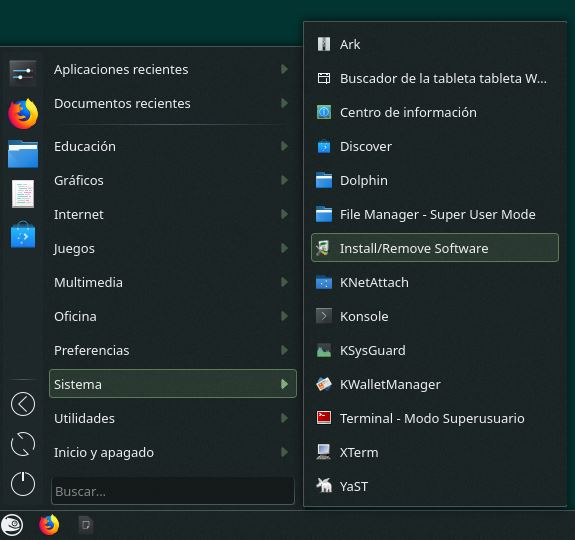
Task: Click the Sistema submenu arrow
Action: tap(284, 384)
